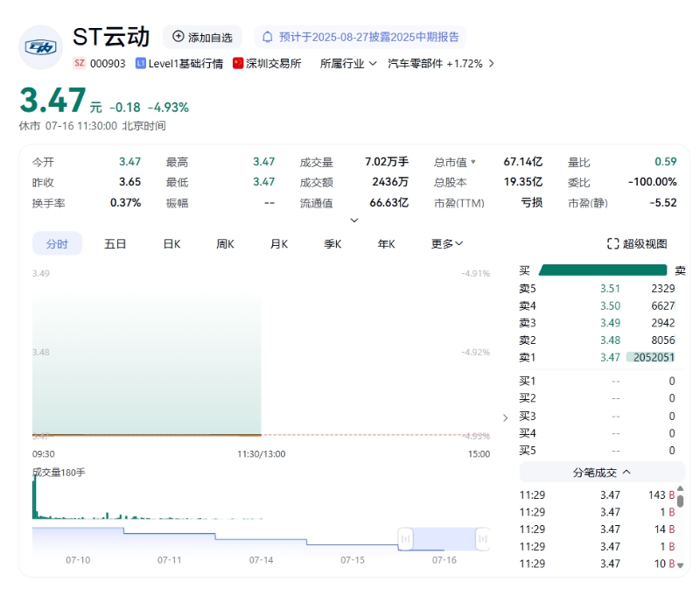The image size is (700, 589).
Task: Click the L1 Level1基础行情 badge icon
Action: [141, 64]
